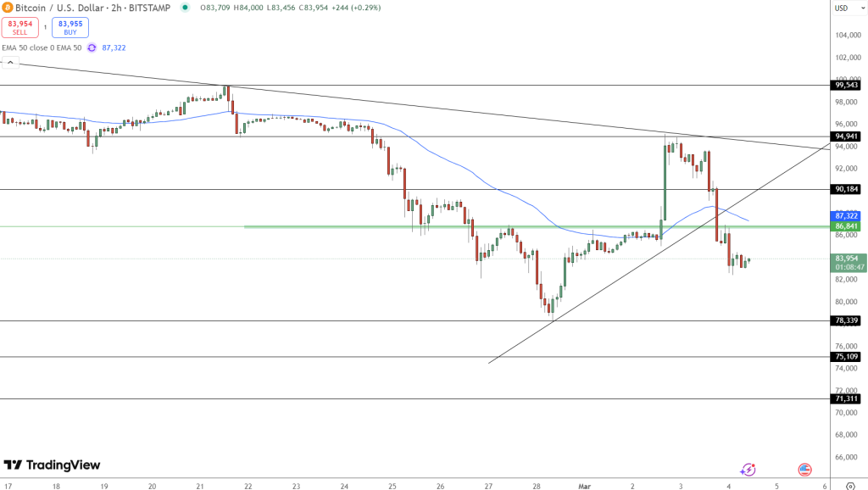Click the 83,954 SELL button
This screenshot has height=490, width=868.
[x=20, y=28]
